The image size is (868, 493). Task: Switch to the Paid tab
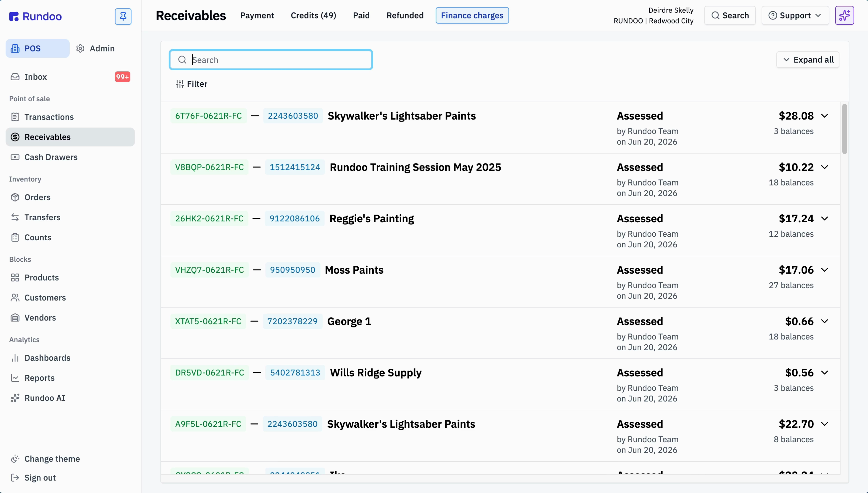coord(361,16)
